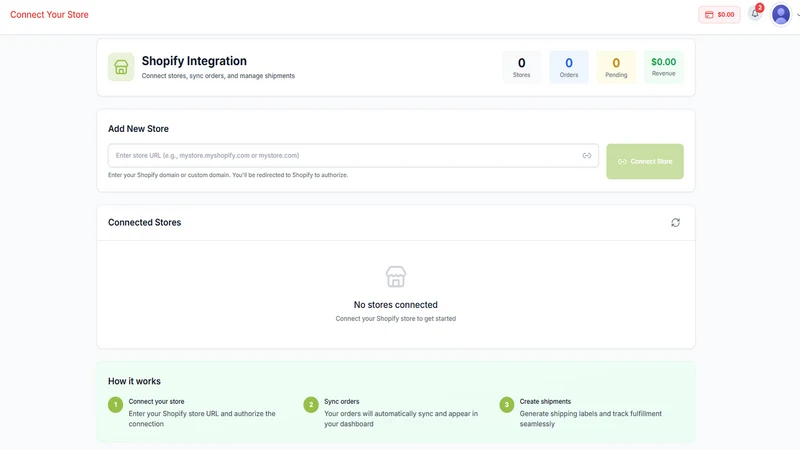Open the user avatar profile menu
This screenshot has height=450, width=800.
(781, 14)
